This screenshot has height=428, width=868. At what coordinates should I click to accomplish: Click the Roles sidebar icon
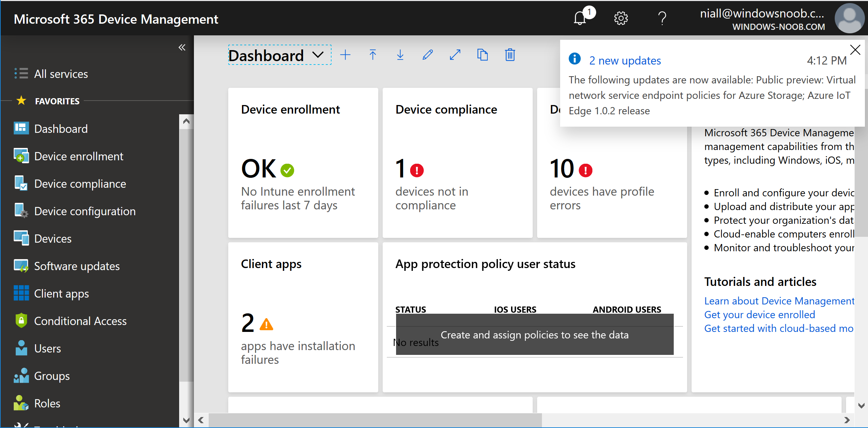coord(21,403)
